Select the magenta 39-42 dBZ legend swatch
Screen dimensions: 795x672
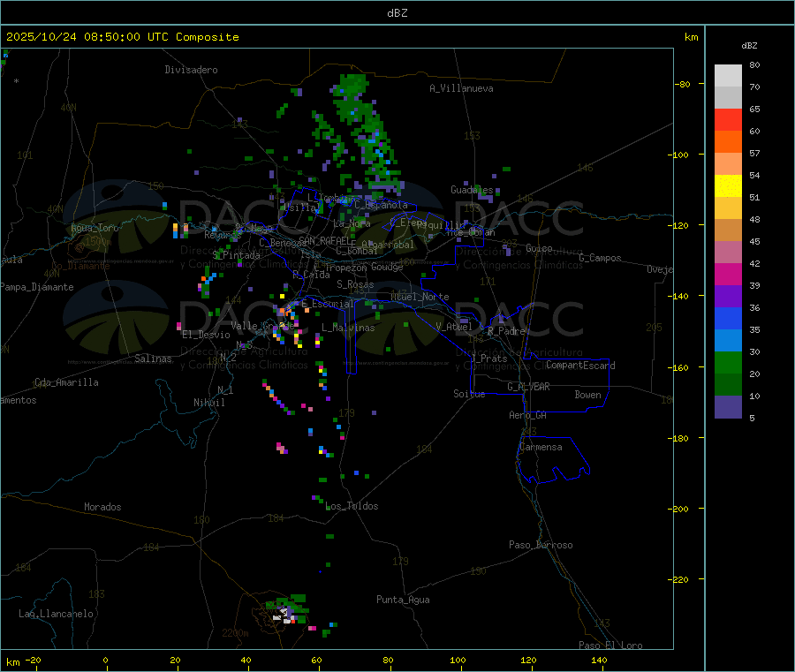[728, 274]
